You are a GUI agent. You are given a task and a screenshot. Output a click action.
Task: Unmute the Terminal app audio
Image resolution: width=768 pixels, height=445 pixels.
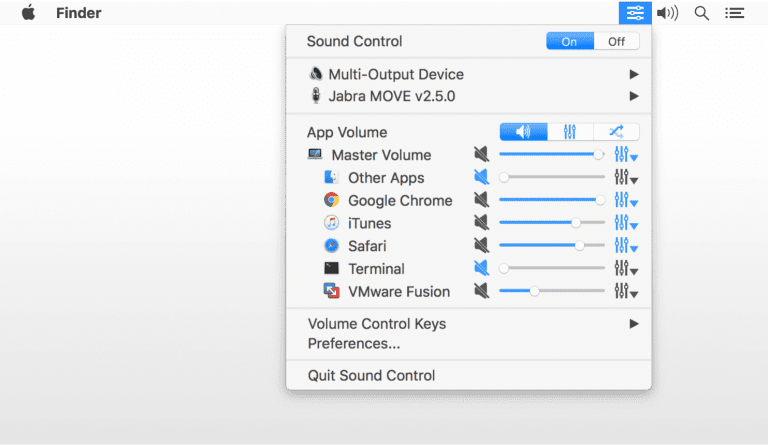481,268
